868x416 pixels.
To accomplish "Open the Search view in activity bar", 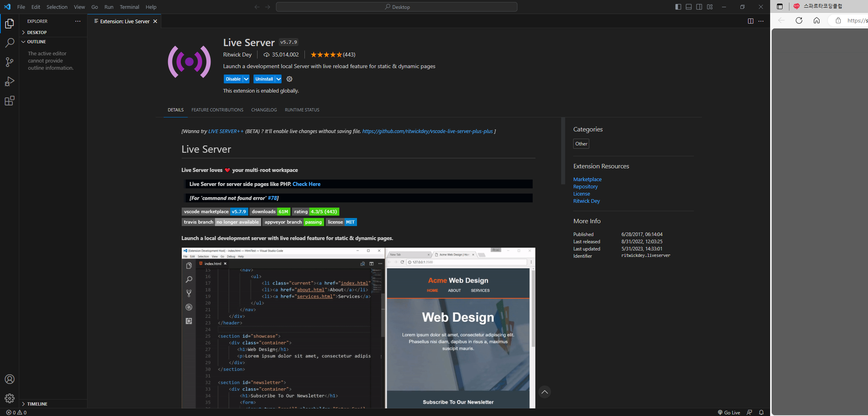I will coord(10,43).
